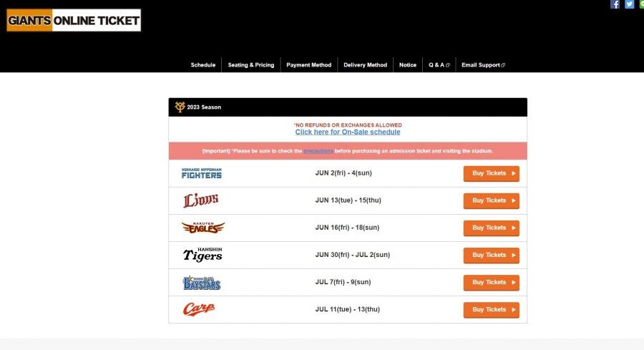Screen dimensions: 644x350
Task: Click the Lions team logo
Action: (x=200, y=200)
